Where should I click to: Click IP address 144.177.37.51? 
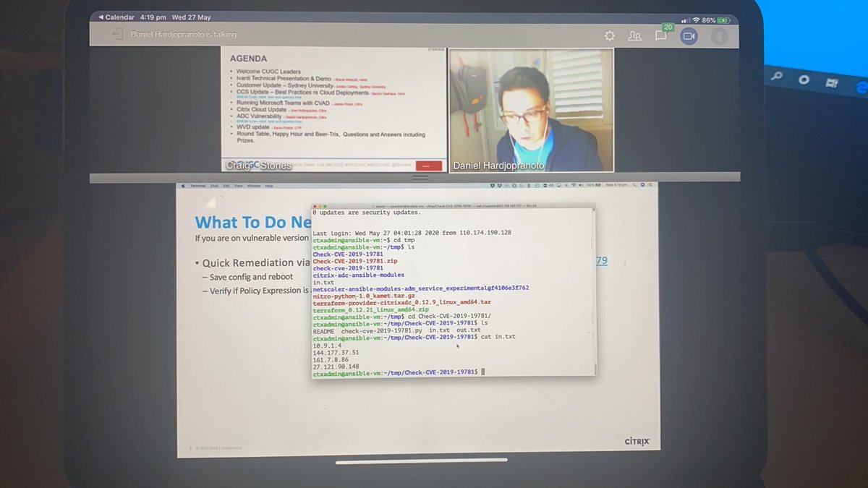(x=336, y=352)
